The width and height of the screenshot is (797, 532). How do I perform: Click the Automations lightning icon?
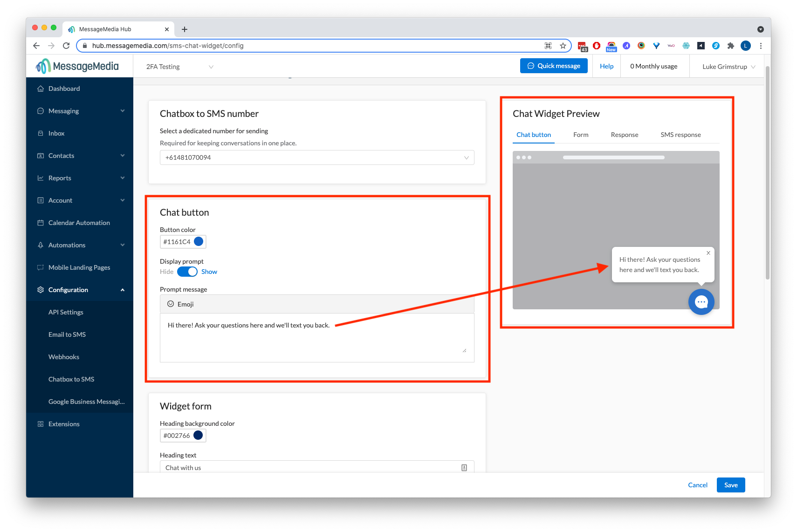[x=41, y=245]
